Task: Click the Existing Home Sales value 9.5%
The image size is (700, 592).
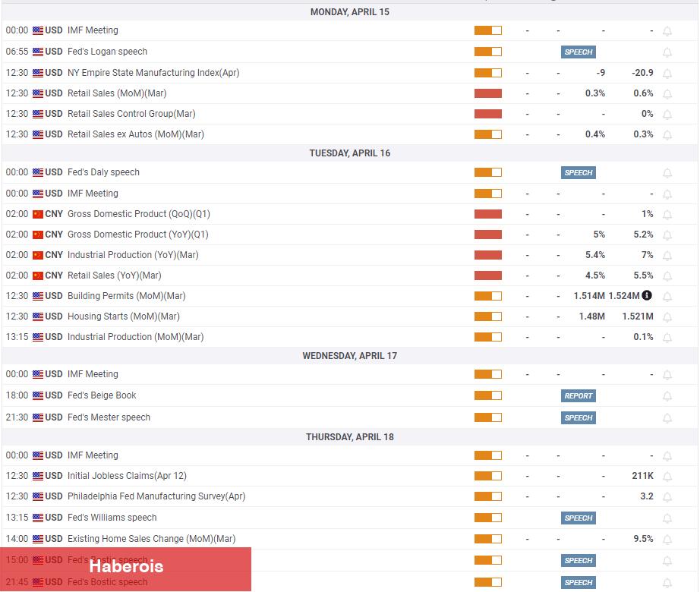Action: point(643,539)
